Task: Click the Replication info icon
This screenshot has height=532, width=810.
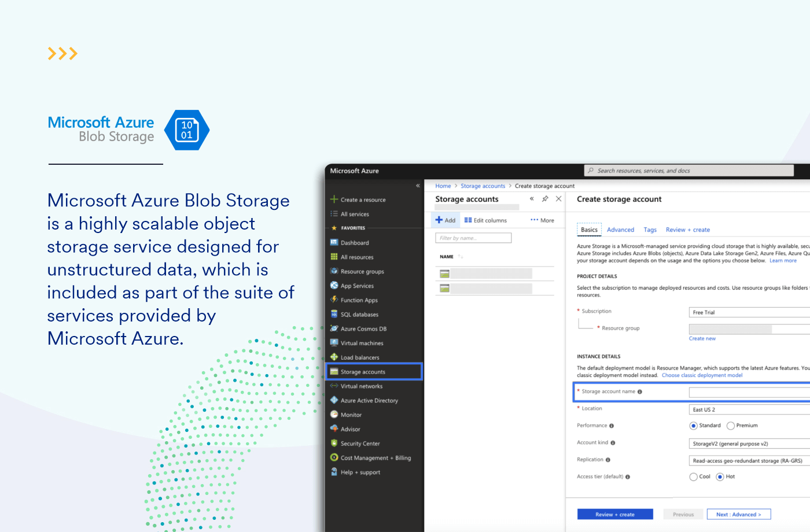Action: click(608, 460)
